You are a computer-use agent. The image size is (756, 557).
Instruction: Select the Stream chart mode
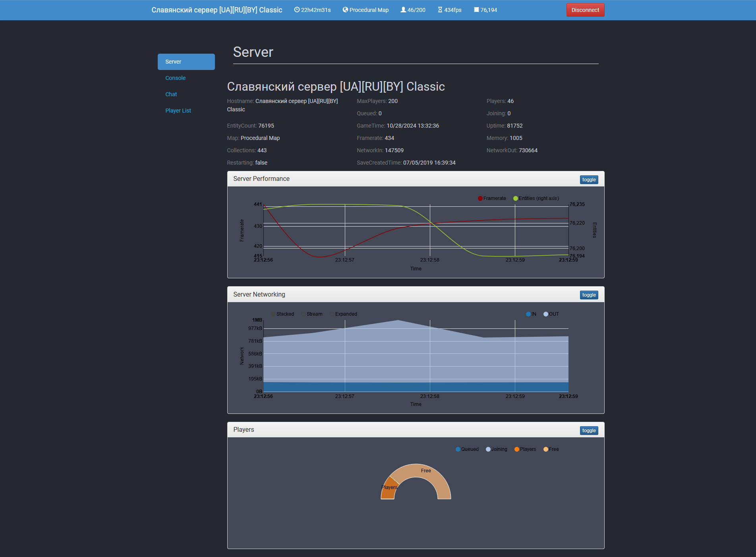coord(304,314)
